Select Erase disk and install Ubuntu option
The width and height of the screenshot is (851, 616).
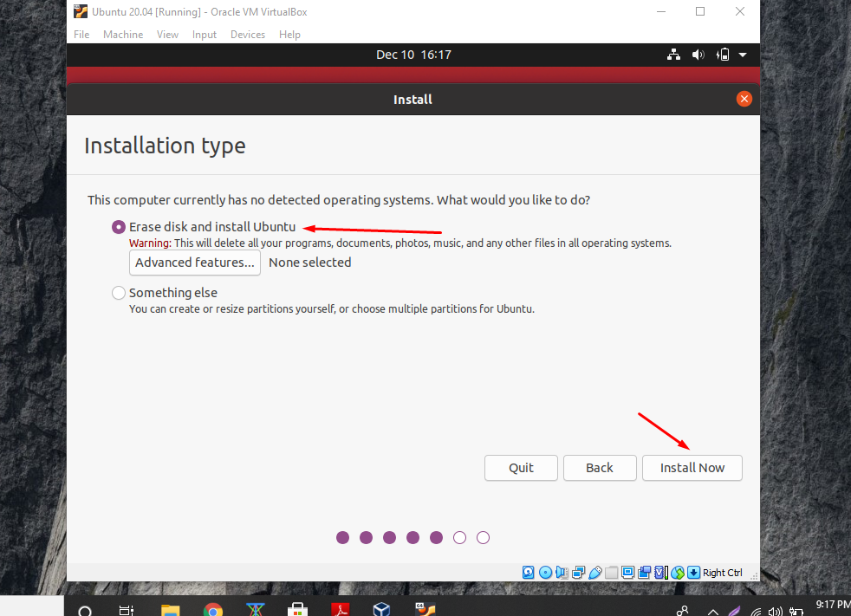coord(118,226)
